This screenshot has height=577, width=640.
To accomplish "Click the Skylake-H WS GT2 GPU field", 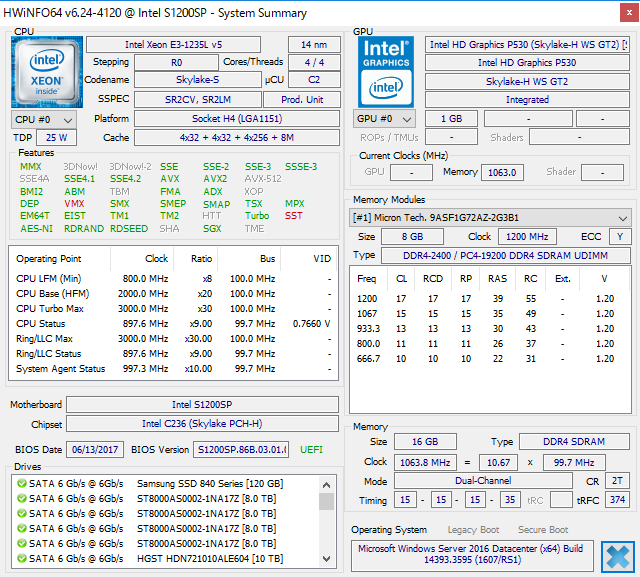I will click(x=527, y=82).
